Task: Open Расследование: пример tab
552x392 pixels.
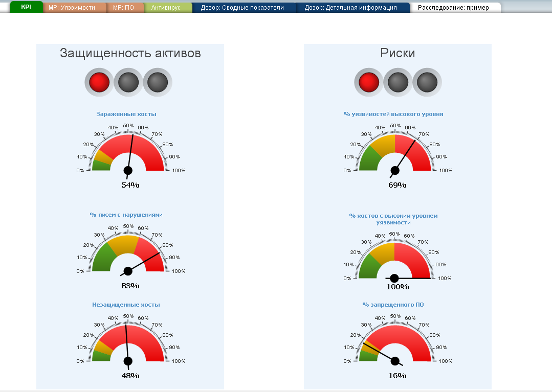Action: pos(455,7)
